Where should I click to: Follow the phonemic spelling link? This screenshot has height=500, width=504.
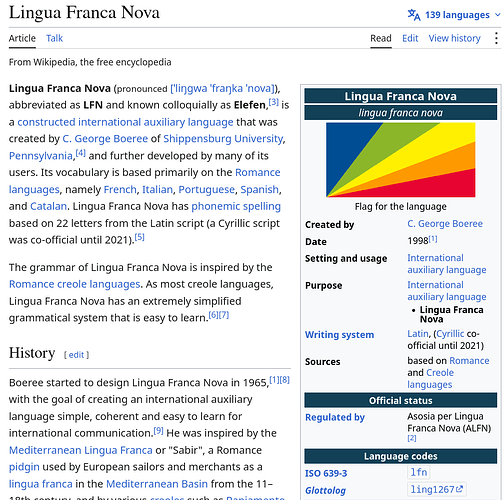coord(236,206)
